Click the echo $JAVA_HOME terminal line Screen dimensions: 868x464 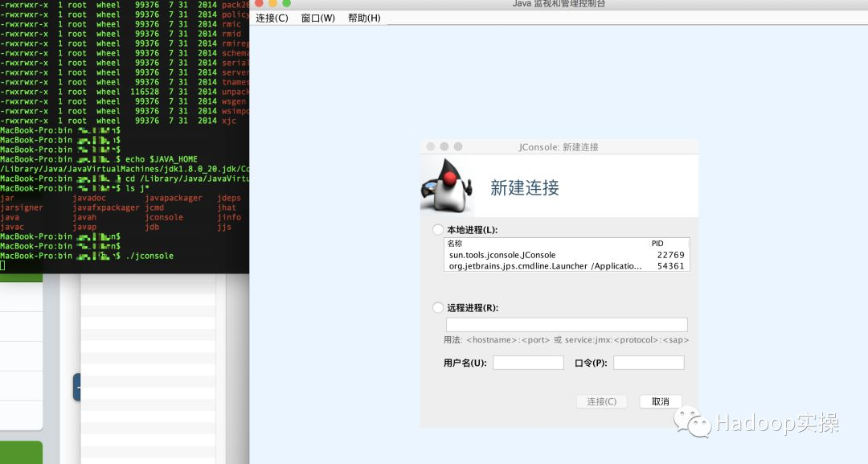161,159
